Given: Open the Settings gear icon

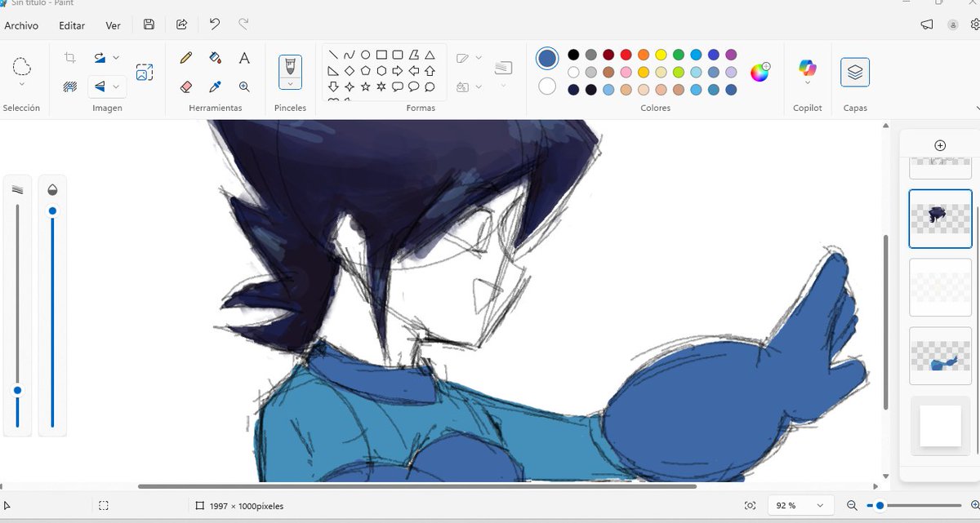Looking at the screenshot, I should (974, 24).
